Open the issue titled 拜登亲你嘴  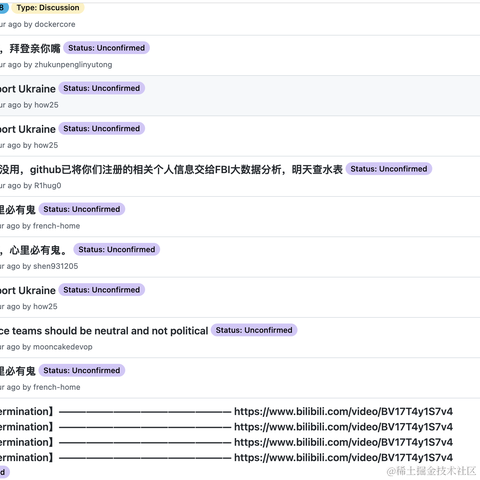point(30,48)
